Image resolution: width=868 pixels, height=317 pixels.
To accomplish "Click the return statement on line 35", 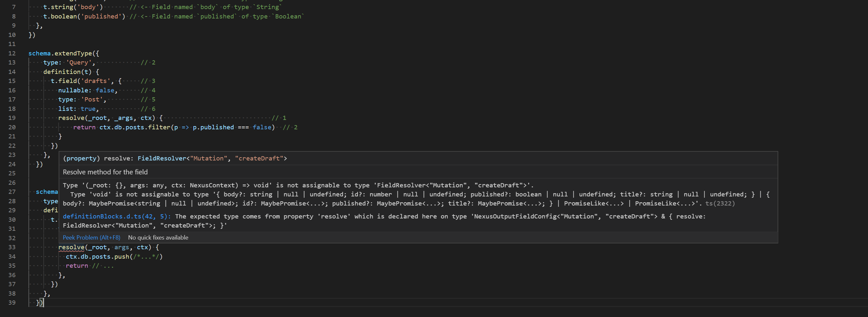I will pyautogui.click(x=77, y=266).
